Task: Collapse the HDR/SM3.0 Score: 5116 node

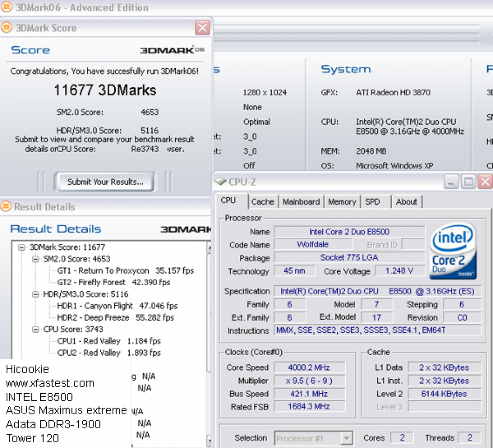Action: click(x=35, y=294)
